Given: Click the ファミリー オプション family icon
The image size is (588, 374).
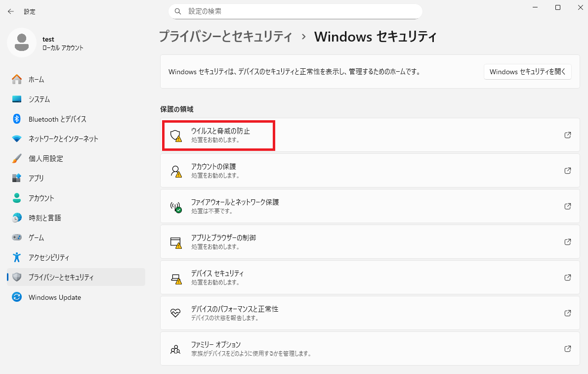Looking at the screenshot, I should click(x=175, y=349).
